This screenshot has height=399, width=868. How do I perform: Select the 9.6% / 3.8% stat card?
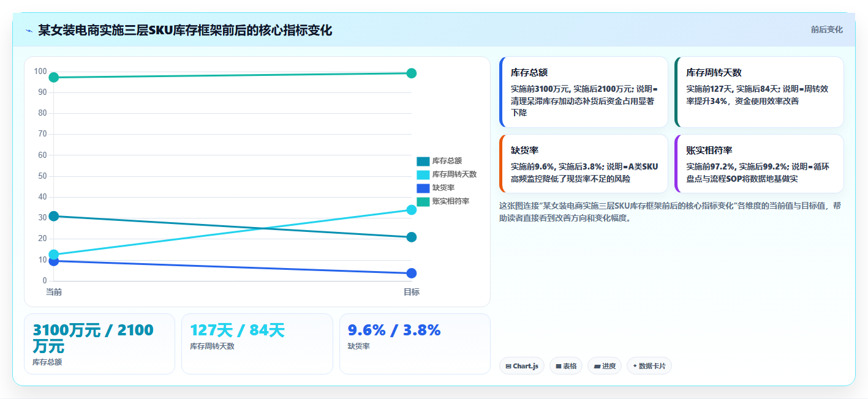pos(415,344)
